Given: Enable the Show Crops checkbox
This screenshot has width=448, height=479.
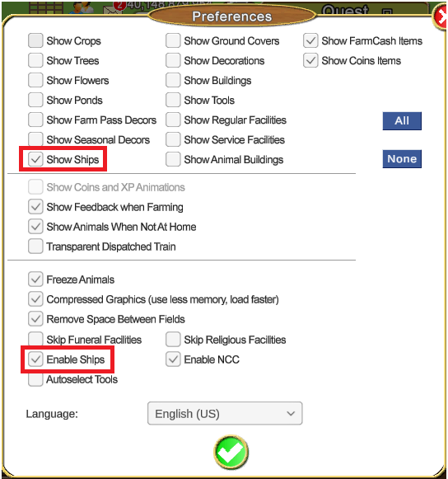Looking at the screenshot, I should point(35,40).
